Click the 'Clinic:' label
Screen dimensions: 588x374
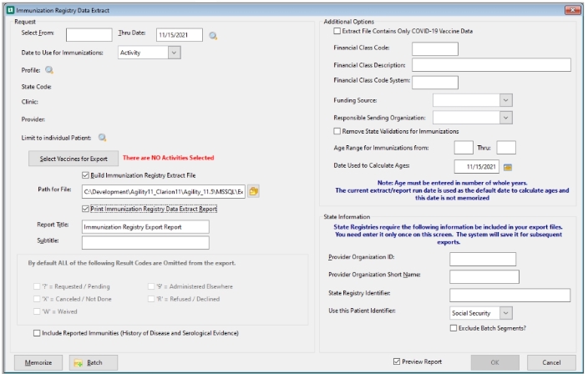[29, 102]
